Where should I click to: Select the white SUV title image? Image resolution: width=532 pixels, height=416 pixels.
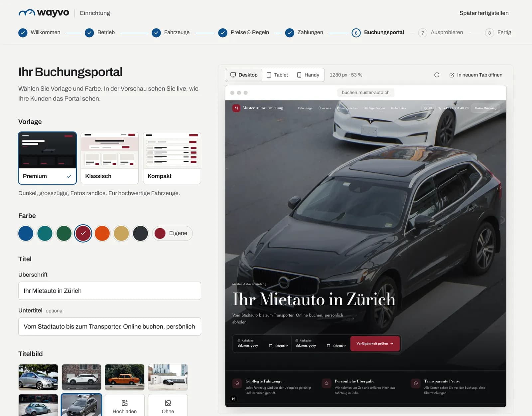[81, 377]
